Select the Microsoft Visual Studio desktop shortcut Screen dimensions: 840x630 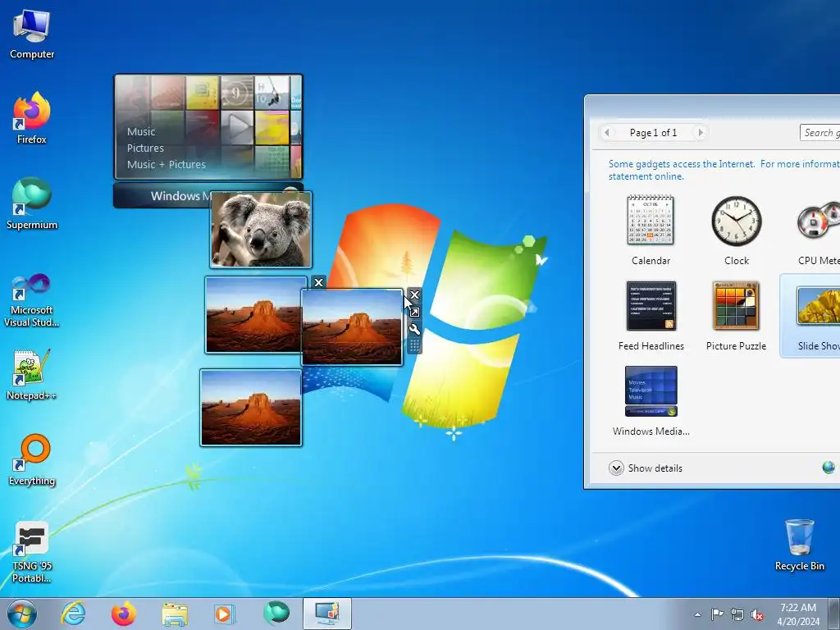32,300
